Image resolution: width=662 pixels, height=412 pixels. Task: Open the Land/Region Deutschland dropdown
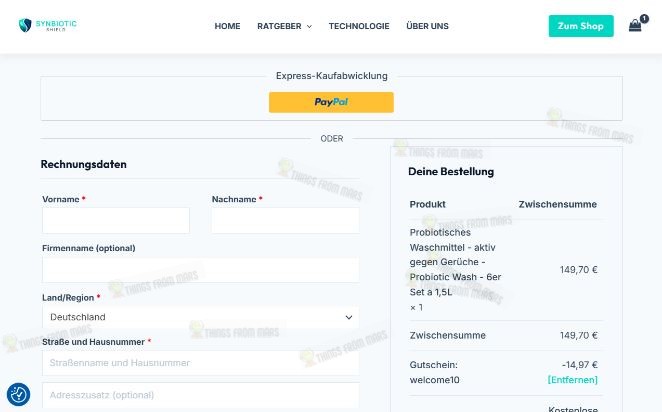(x=201, y=317)
